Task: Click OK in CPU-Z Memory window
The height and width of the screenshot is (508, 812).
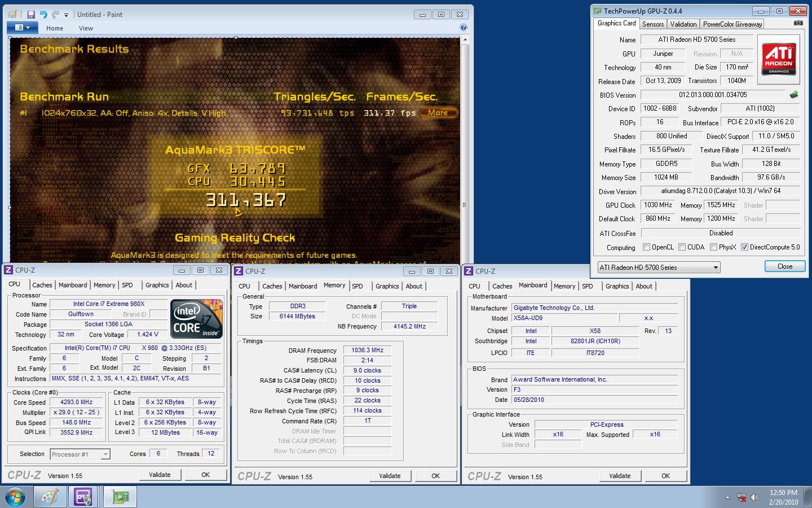Action: (435, 476)
